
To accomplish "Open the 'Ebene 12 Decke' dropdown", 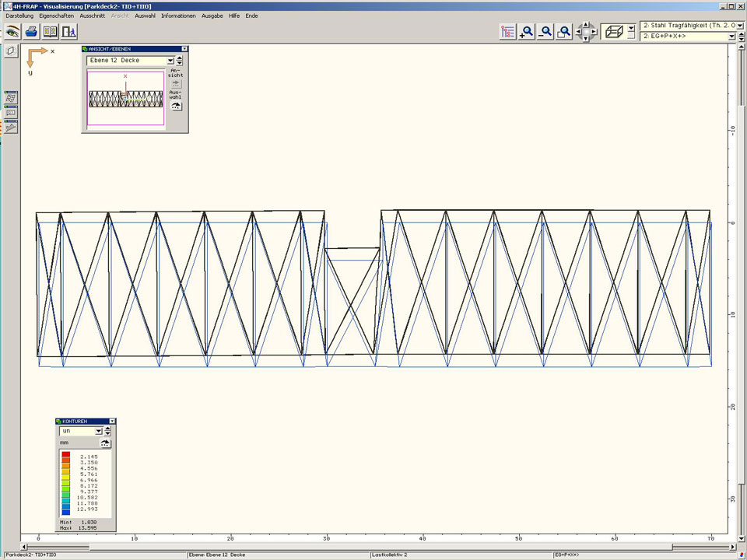I will 170,61.
